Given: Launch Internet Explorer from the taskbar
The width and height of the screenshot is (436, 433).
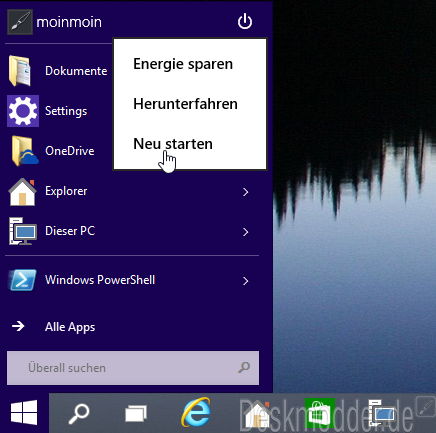Looking at the screenshot, I should 196,413.
